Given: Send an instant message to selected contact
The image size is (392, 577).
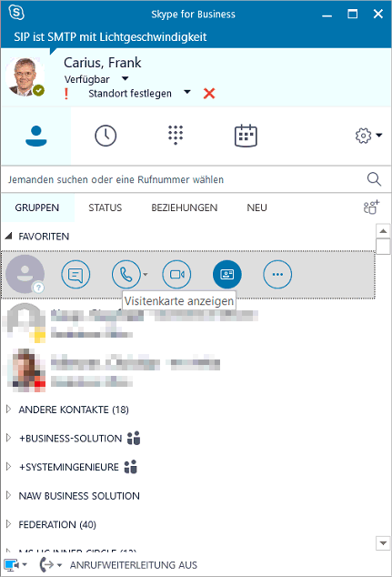Looking at the screenshot, I should coord(75,275).
